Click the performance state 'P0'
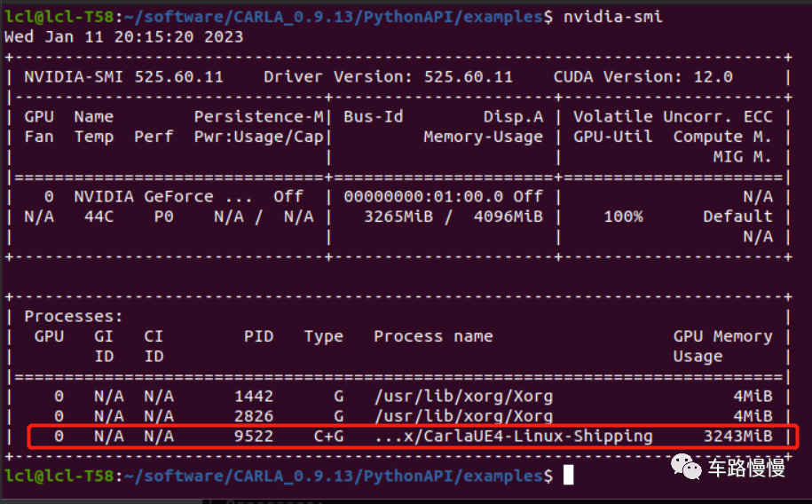The height and width of the screenshot is (504, 812). (163, 217)
